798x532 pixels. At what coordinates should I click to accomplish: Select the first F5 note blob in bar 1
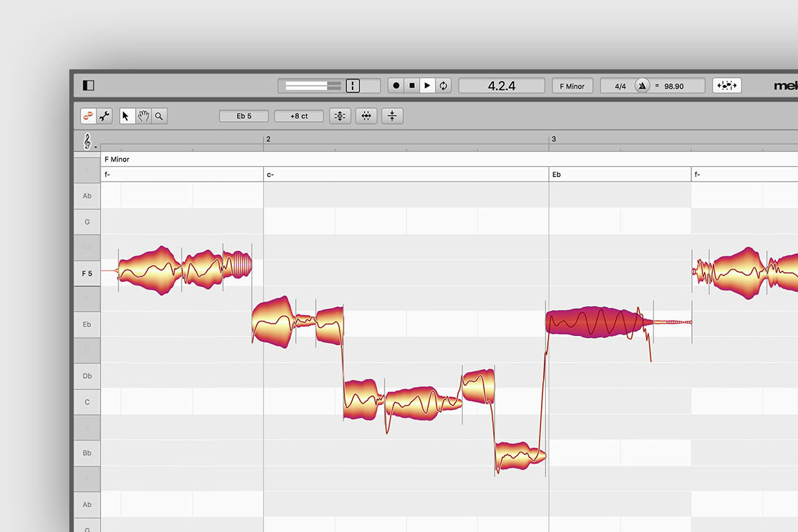pyautogui.click(x=150, y=270)
